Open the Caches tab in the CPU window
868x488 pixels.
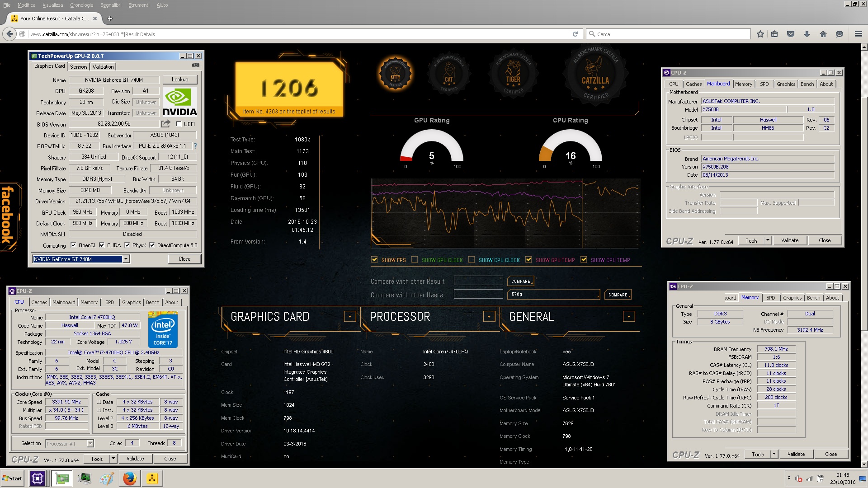pos(39,302)
